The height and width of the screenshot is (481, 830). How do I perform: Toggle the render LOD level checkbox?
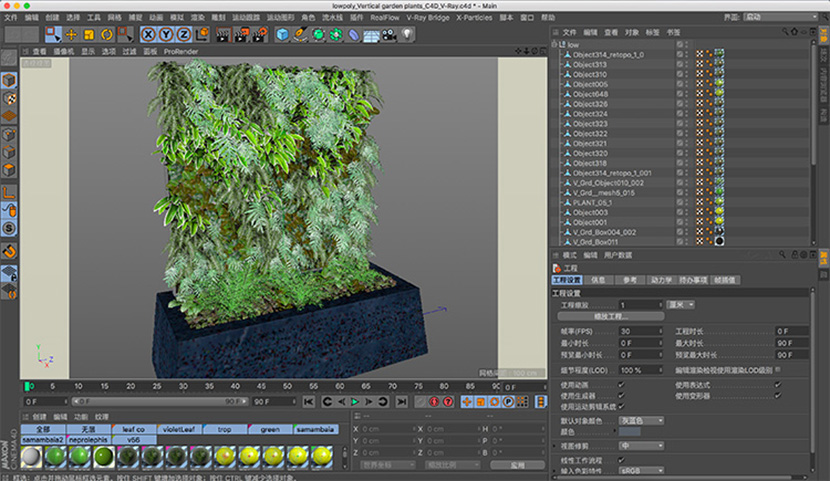click(778, 370)
